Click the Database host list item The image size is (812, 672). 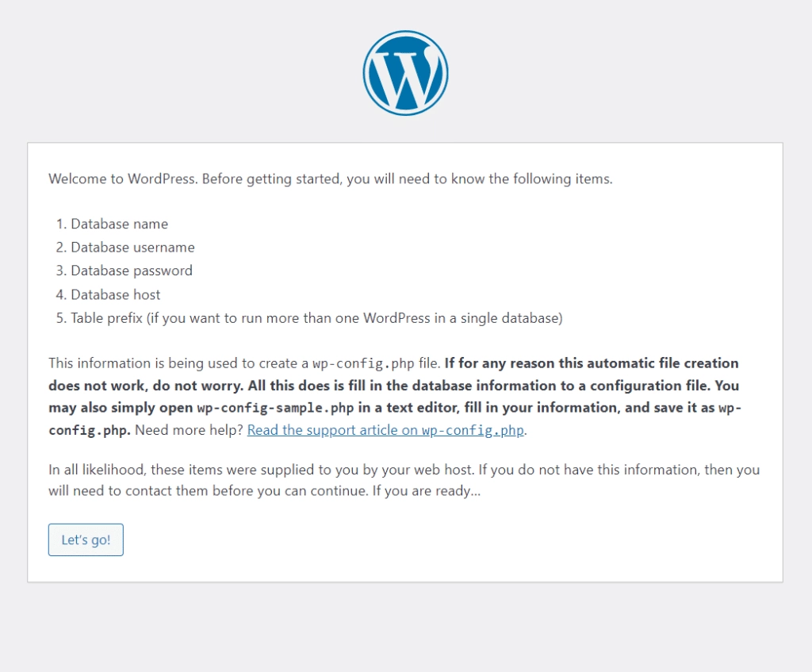[x=115, y=294]
